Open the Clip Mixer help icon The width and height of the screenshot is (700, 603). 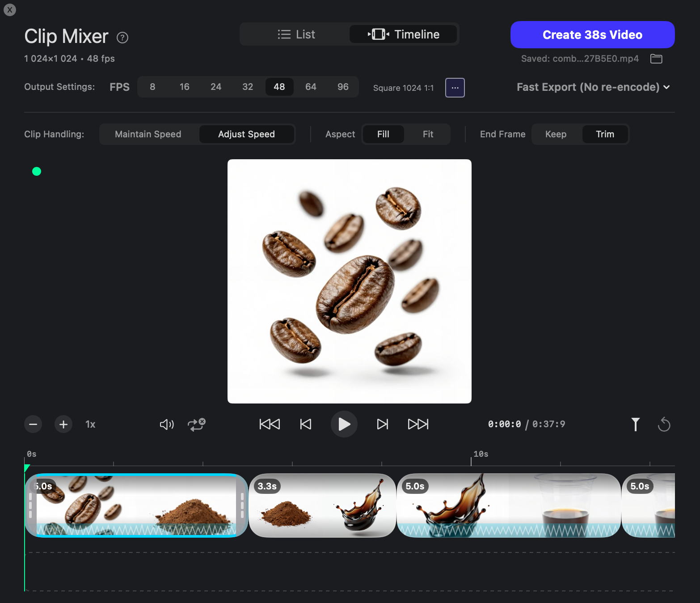point(122,38)
